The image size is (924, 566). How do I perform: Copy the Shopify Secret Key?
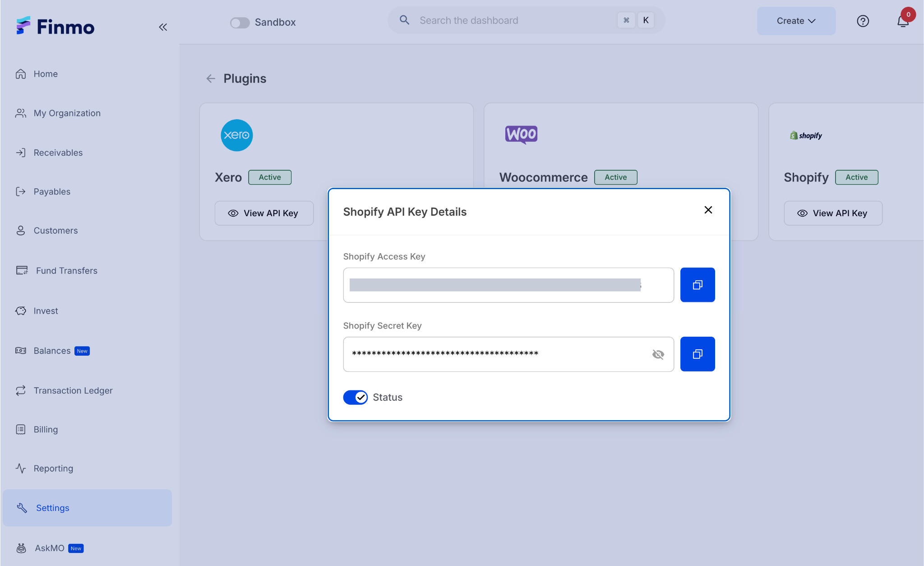[698, 354]
